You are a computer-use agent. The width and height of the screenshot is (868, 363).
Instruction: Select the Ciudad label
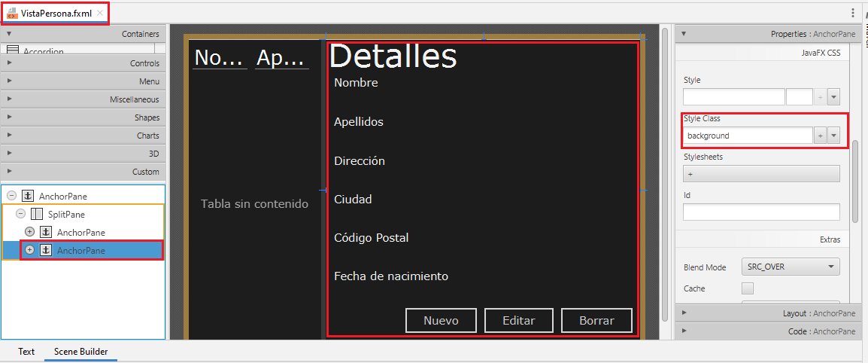pyautogui.click(x=353, y=199)
